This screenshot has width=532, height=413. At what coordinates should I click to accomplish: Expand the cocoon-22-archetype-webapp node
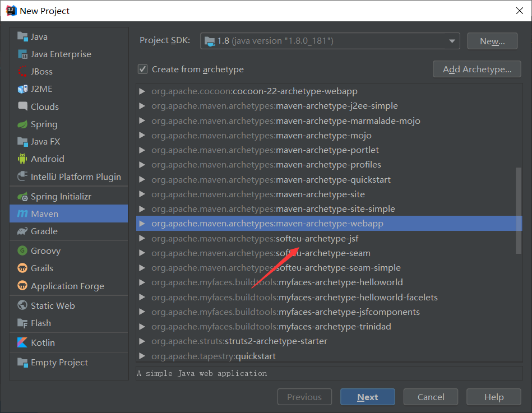coord(142,91)
